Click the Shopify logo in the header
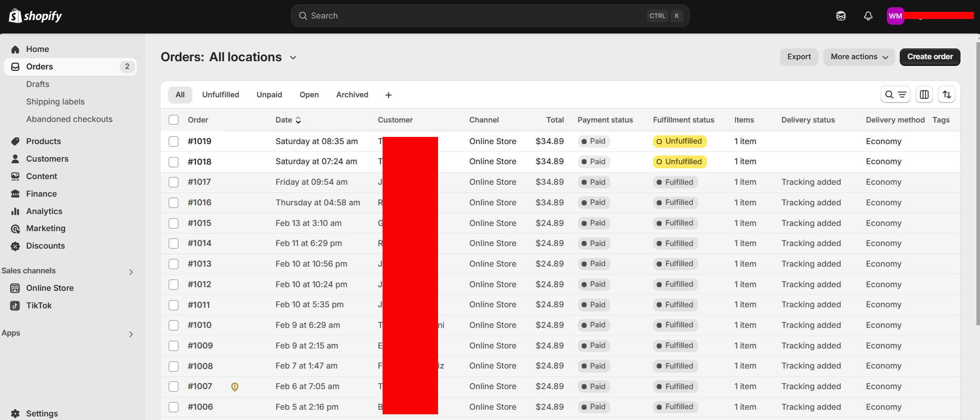This screenshot has height=420, width=980. (35, 16)
